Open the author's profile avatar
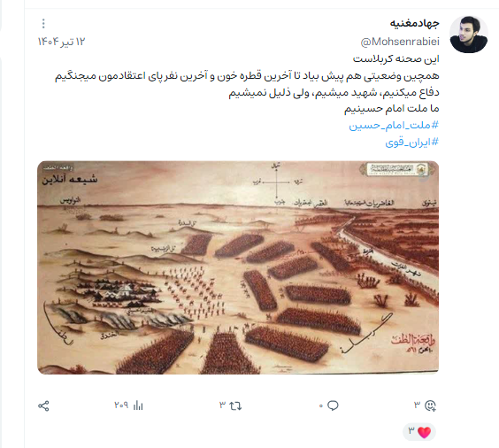Screen dimensions: 499x448 [x=468, y=35]
